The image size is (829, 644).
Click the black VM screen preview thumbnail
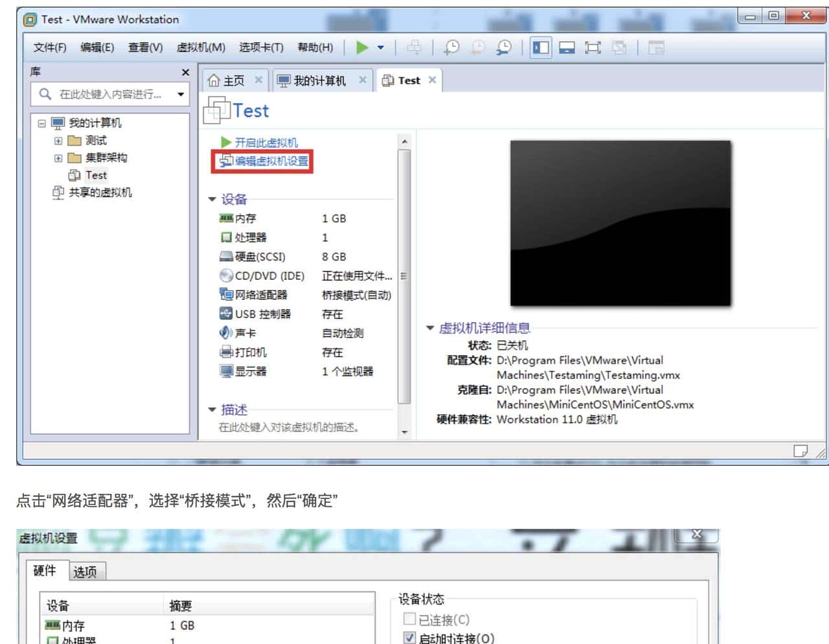point(620,223)
